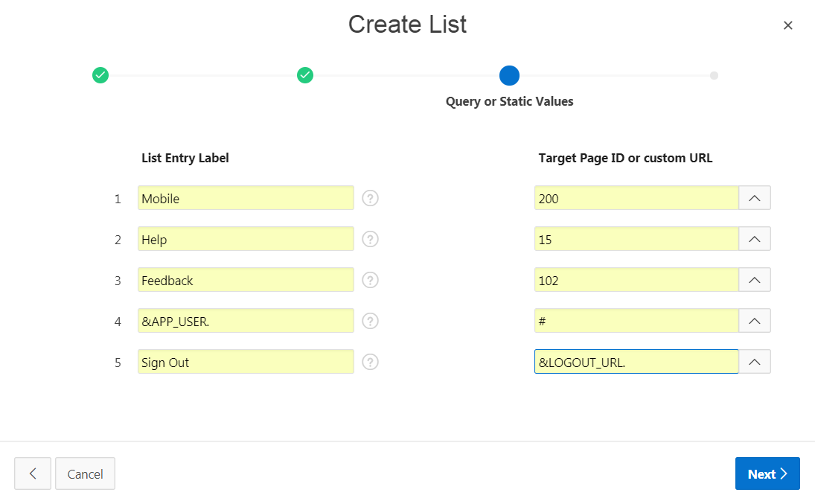The image size is (815, 504).
Task: Go back using the previous arrow button
Action: point(33,473)
